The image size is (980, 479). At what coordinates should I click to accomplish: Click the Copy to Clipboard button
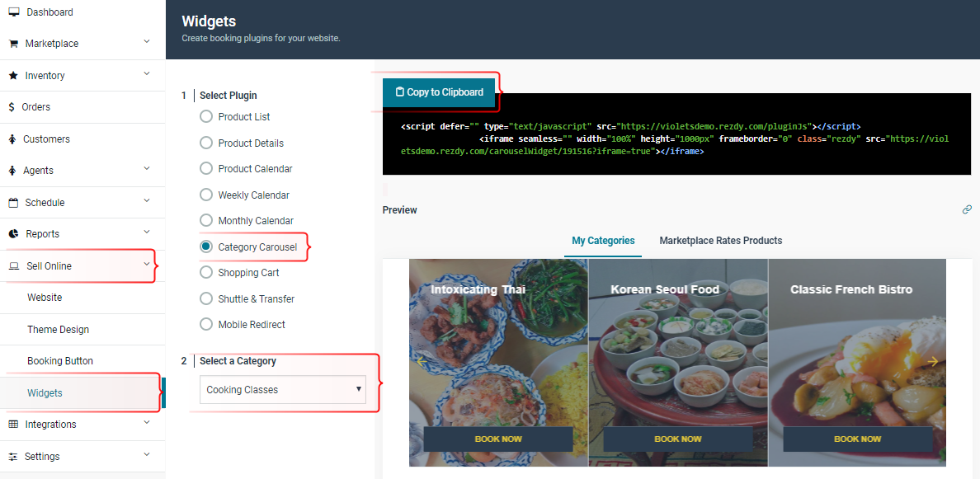pos(439,92)
